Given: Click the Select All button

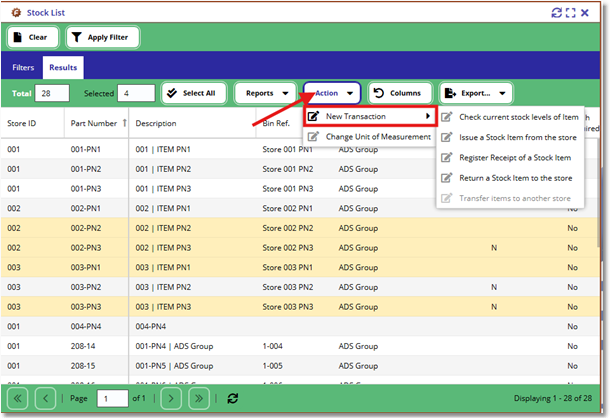Looking at the screenshot, I should click(x=194, y=93).
